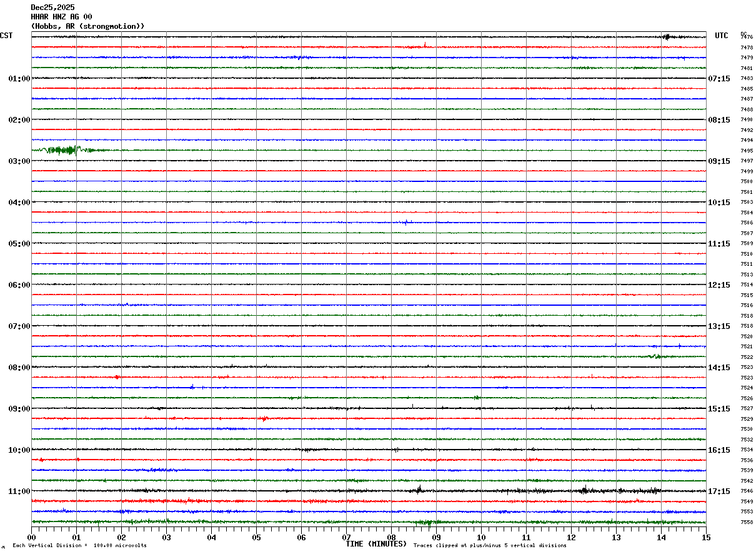Select the 01:00 CST time label
This screenshot has height=554, width=756.
click(19, 79)
